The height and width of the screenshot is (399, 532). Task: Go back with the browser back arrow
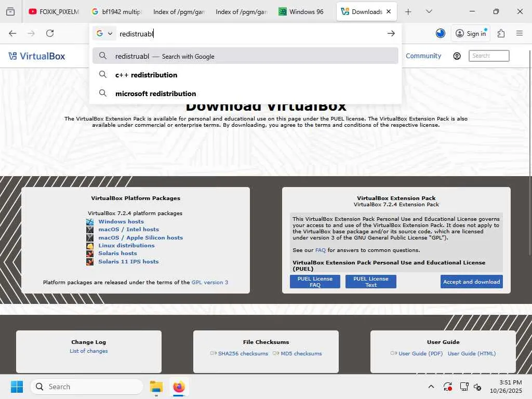(x=12, y=33)
